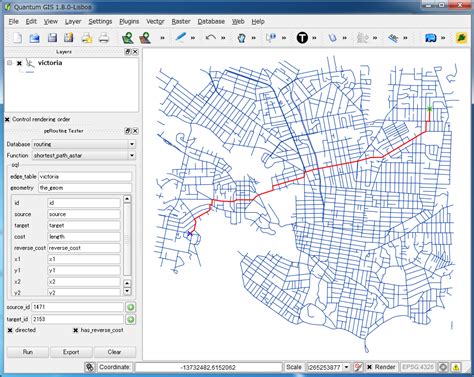Image resolution: width=474 pixels, height=377 pixels.
Task: Select the pencil Toggle Editing icon
Action: click(x=180, y=37)
